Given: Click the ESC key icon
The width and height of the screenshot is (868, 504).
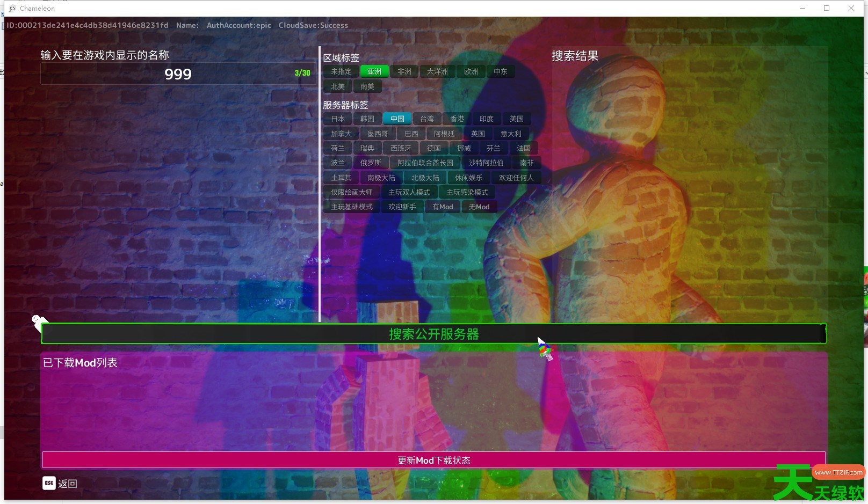Looking at the screenshot, I should [49, 483].
